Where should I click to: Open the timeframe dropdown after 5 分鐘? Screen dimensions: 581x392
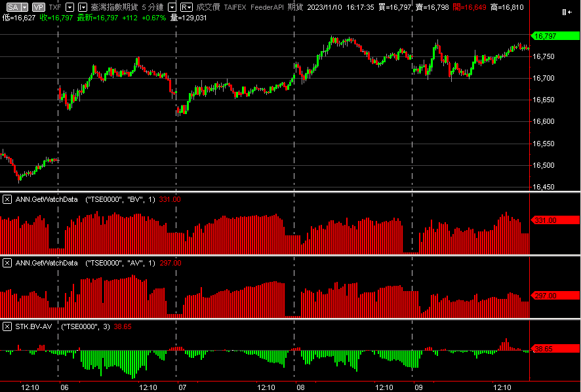coord(172,7)
